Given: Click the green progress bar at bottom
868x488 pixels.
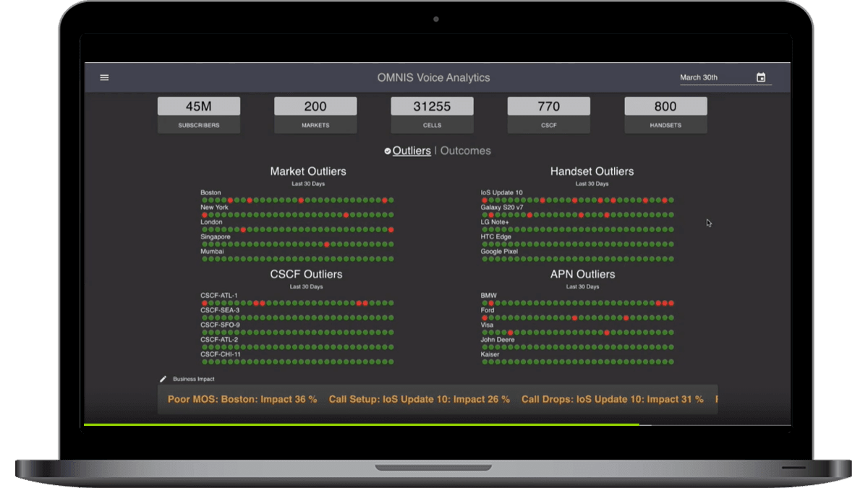Looking at the screenshot, I should (362, 424).
